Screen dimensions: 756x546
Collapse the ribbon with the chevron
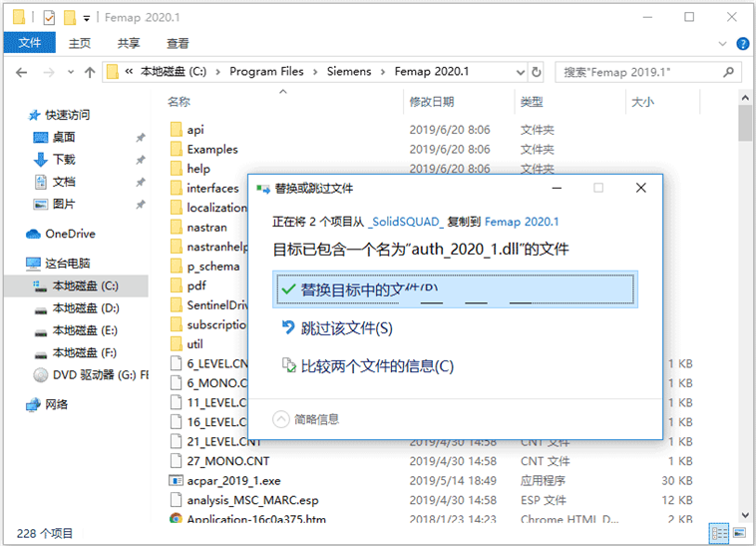click(723, 44)
